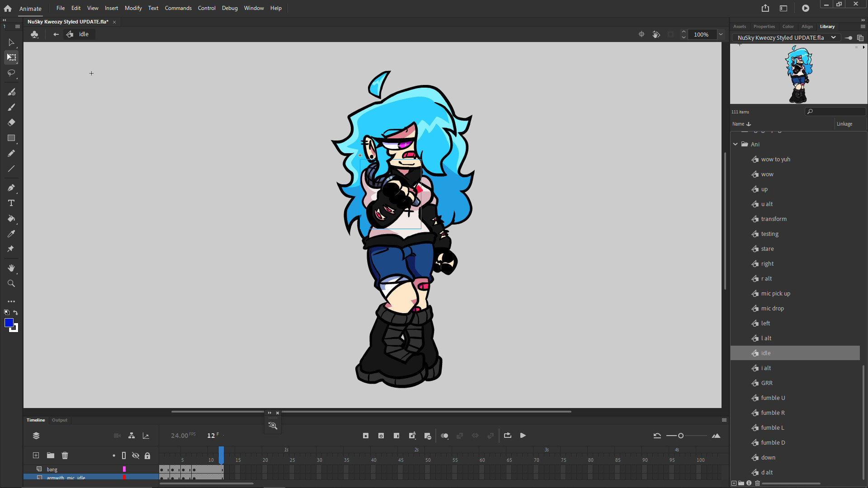Activate the Text tool
The image size is (868, 488).
pyautogui.click(x=11, y=203)
